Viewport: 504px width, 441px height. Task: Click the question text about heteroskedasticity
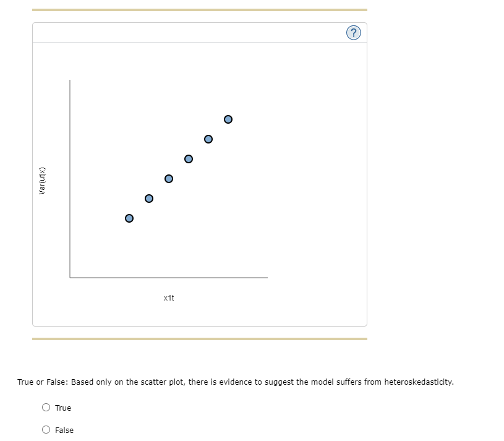235,382
